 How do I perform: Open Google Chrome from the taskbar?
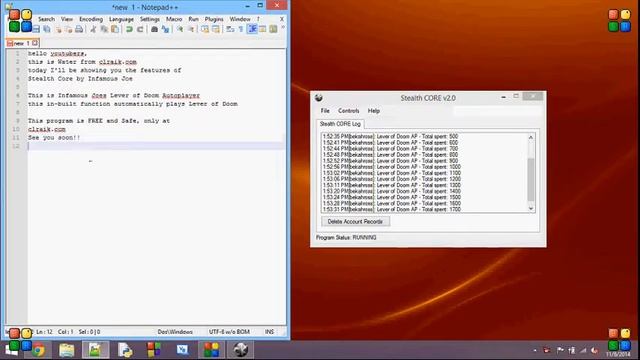[38, 350]
